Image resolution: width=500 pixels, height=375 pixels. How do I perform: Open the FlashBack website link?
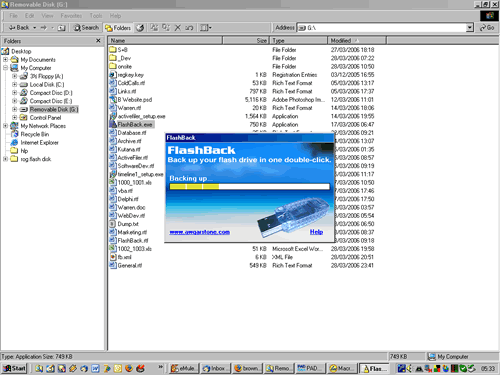coord(199,232)
